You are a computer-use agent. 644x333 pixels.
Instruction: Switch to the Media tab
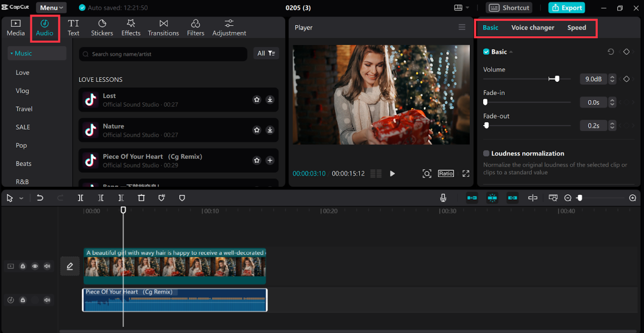(x=16, y=28)
